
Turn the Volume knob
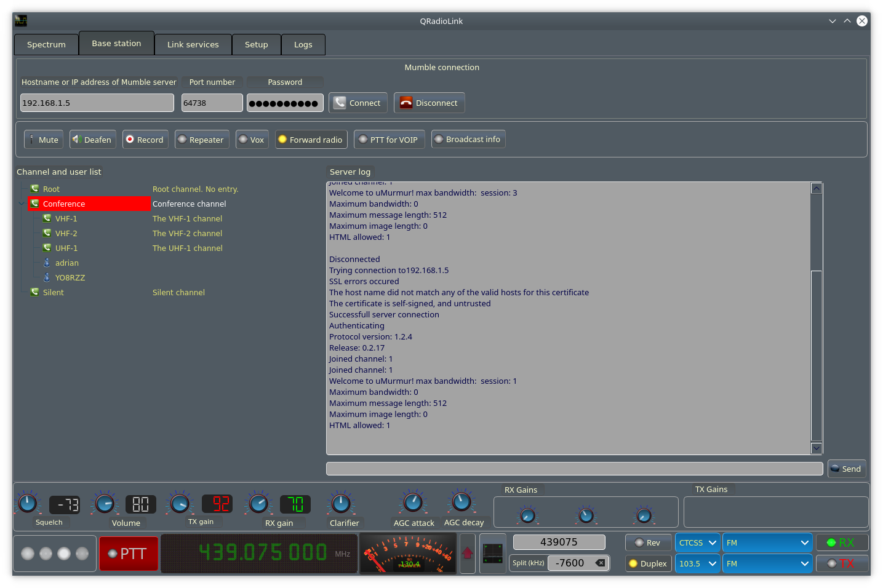[x=104, y=503]
